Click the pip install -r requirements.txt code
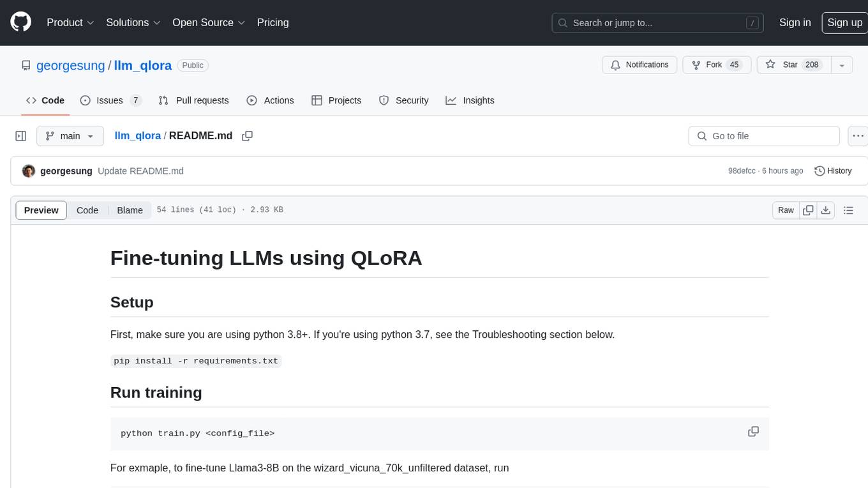Screen dimensions: 868x488 [196, 361]
